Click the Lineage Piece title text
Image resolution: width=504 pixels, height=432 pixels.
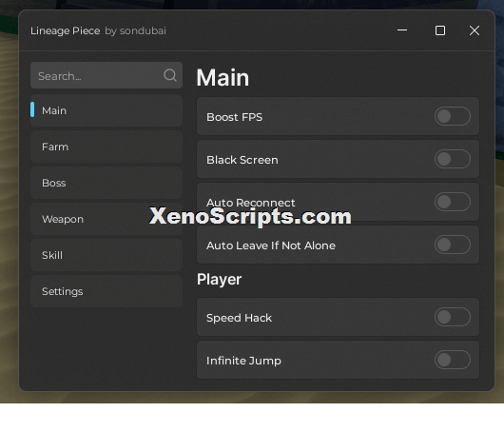pyautogui.click(x=66, y=30)
